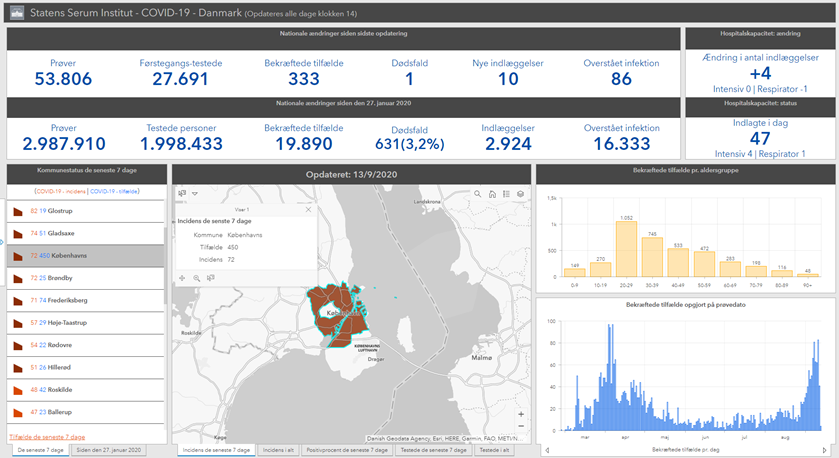The height and width of the screenshot is (458, 839).
Task: Select the Frederiksberg municipality row
Action: click(86, 301)
